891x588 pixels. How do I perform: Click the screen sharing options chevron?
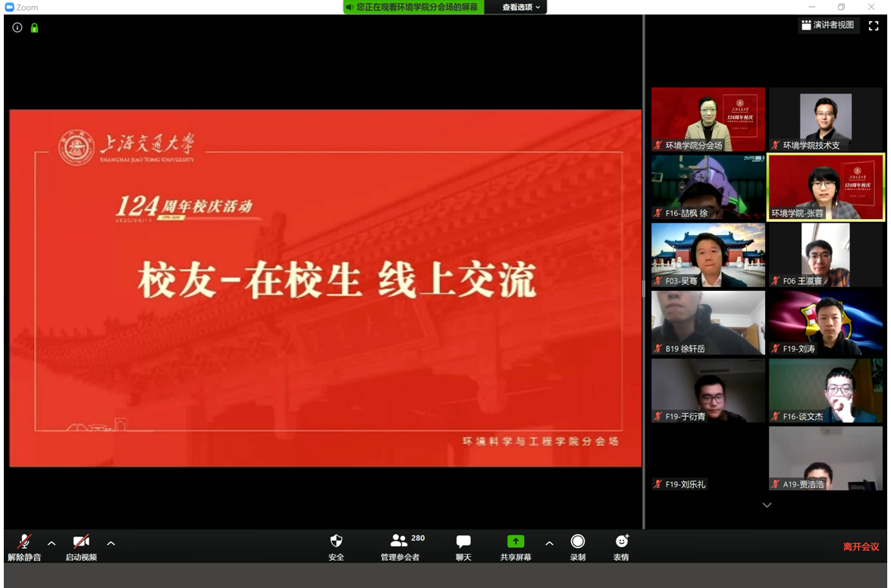549,543
